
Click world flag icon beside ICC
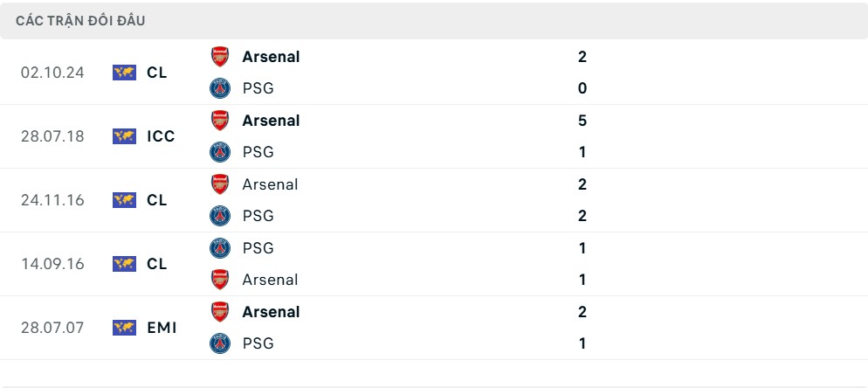click(x=124, y=136)
